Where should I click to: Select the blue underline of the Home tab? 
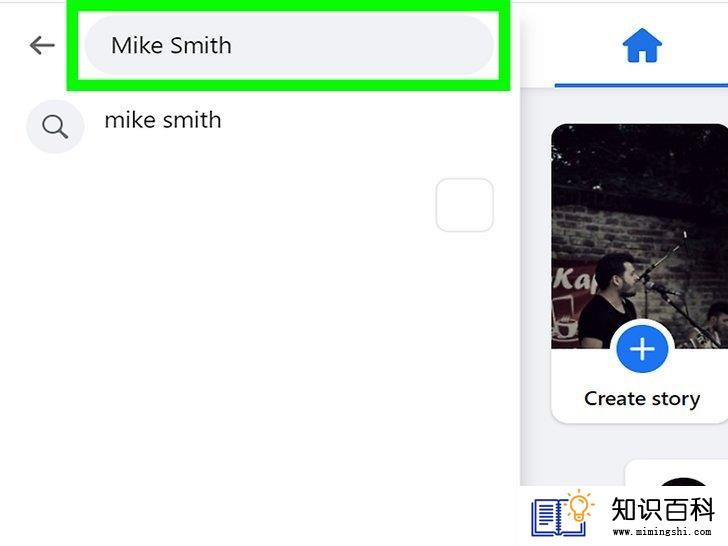point(641,85)
